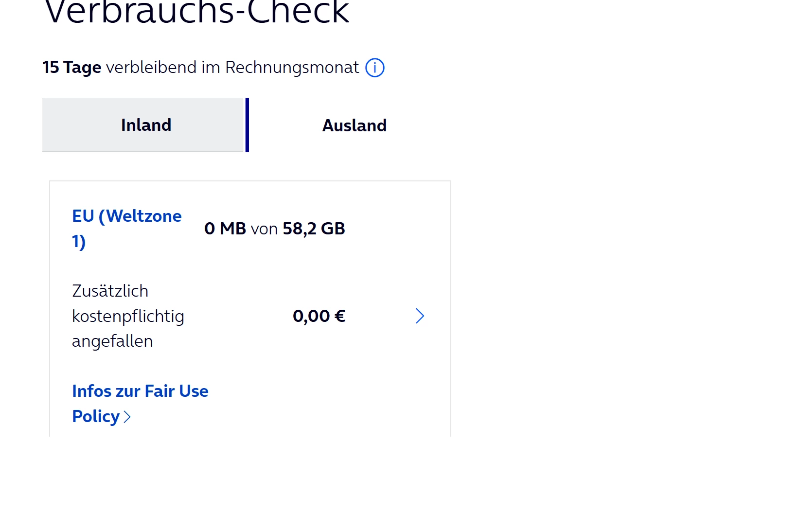
Task: Click the chevron after Fair Use Policy
Action: pos(127,417)
